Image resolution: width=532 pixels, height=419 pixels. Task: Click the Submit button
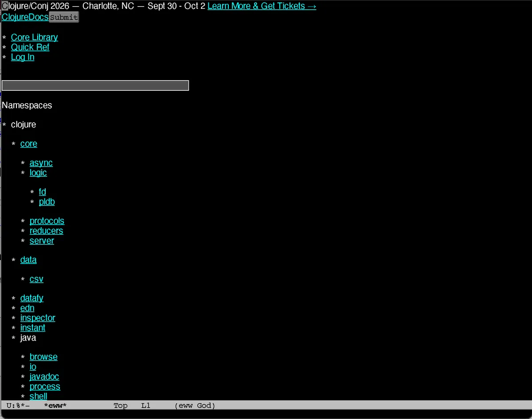64,17
